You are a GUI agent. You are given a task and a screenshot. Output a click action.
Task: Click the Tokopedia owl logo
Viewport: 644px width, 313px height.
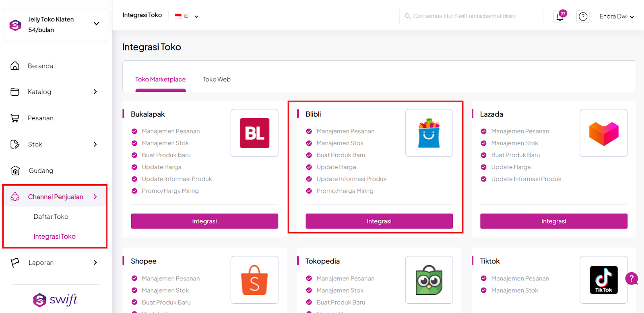point(429,280)
